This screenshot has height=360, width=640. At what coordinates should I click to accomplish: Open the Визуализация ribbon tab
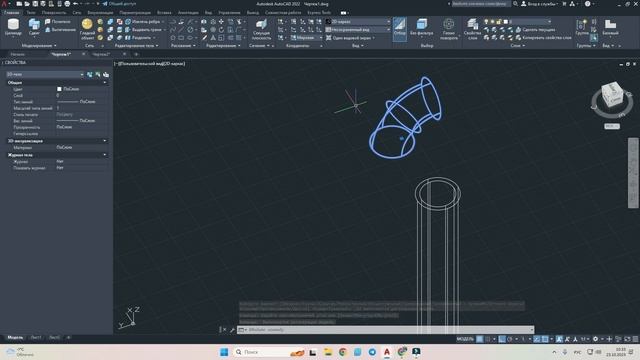[x=100, y=13]
